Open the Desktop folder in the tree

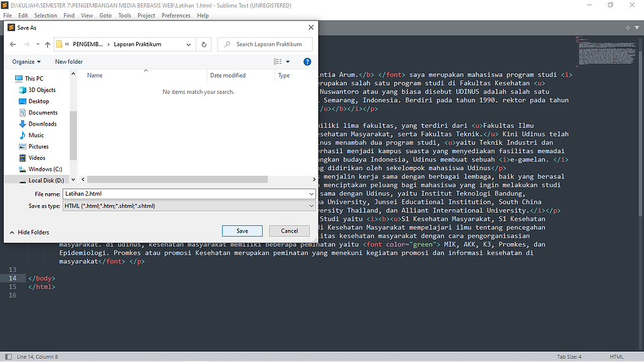[34, 101]
